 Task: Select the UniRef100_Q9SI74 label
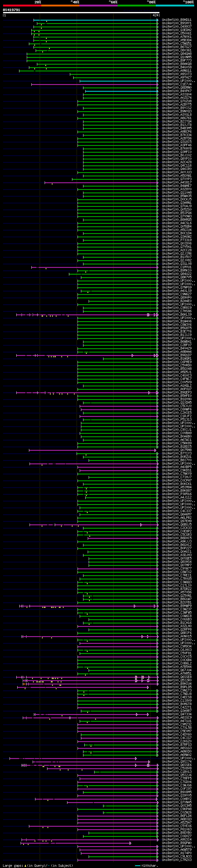[x=176, y=761]
